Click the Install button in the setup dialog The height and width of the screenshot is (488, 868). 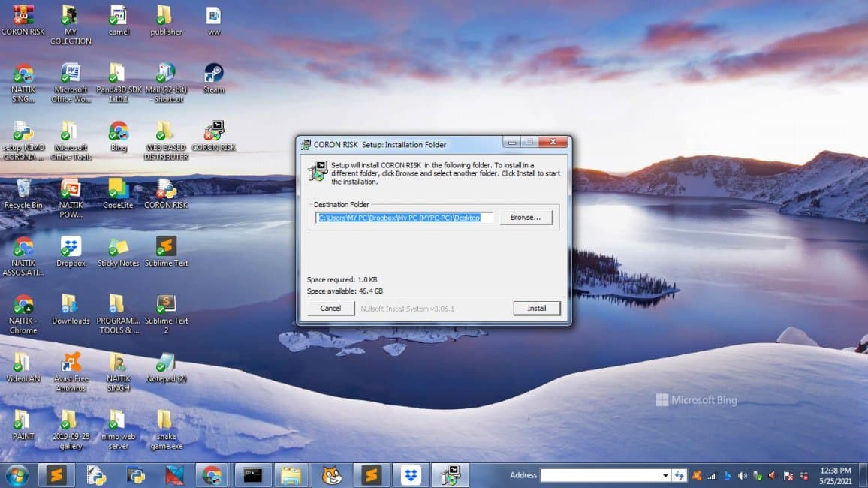[x=536, y=308]
